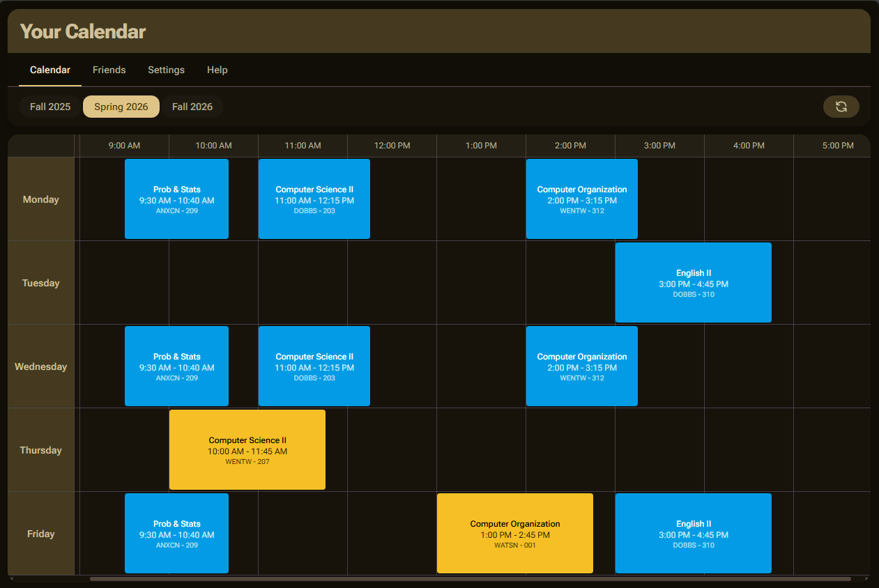879x588 pixels.
Task: Click the scrollbar's right arrow
Action: point(866,579)
